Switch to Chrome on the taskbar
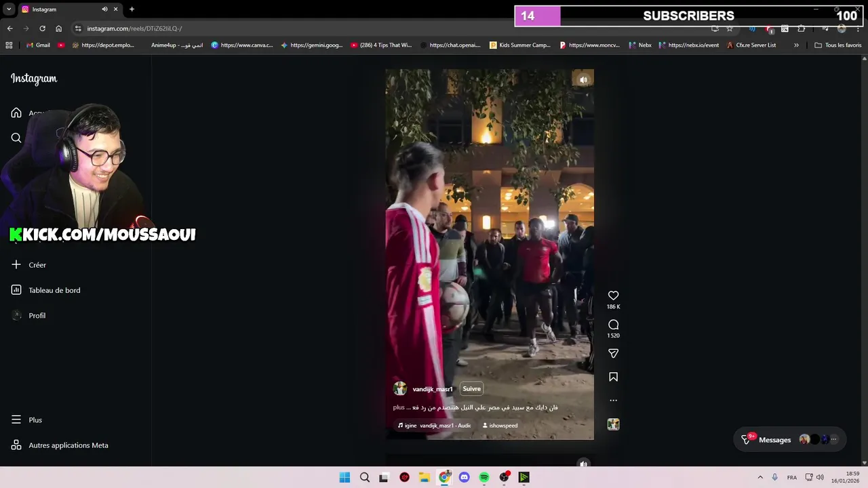 tap(444, 477)
